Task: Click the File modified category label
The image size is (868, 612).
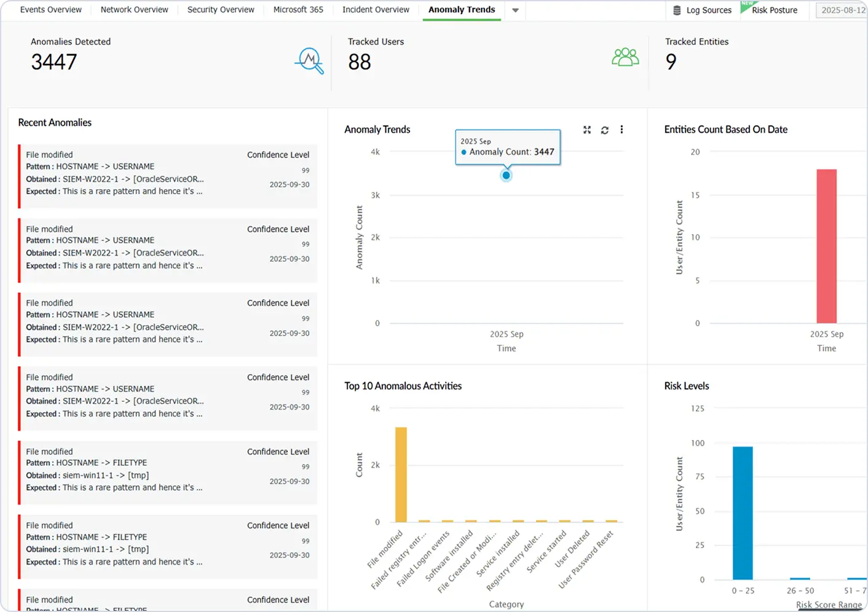Action: pyautogui.click(x=385, y=548)
